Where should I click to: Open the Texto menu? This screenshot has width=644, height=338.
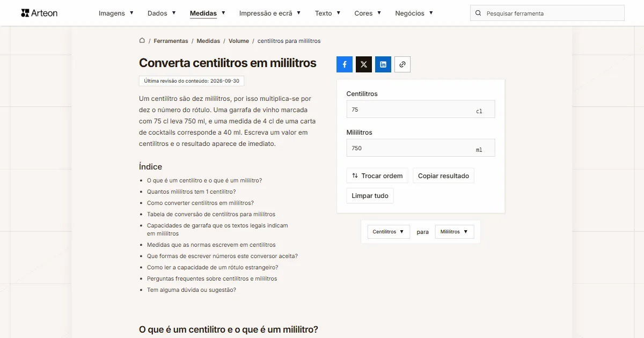tap(327, 13)
